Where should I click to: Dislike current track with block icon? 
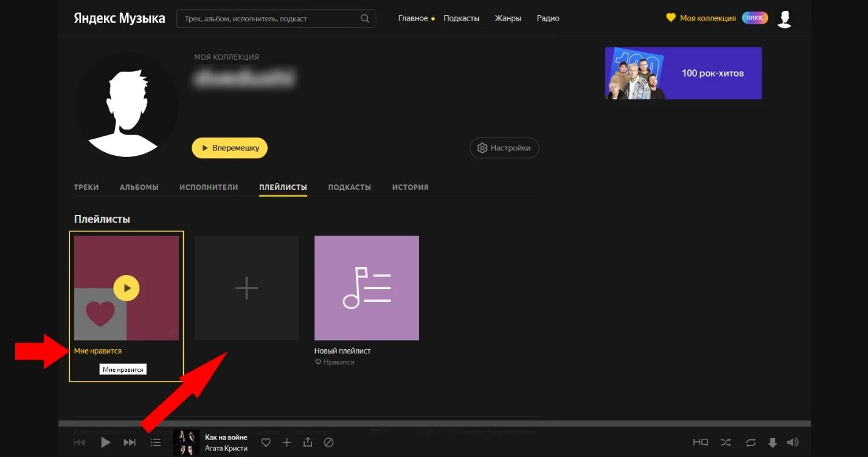(328, 442)
